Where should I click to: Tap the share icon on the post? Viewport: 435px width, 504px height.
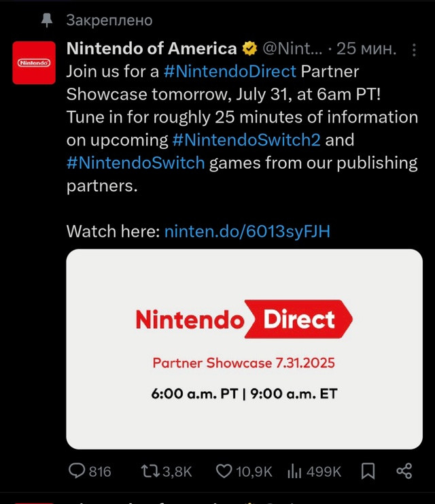pyautogui.click(x=404, y=471)
